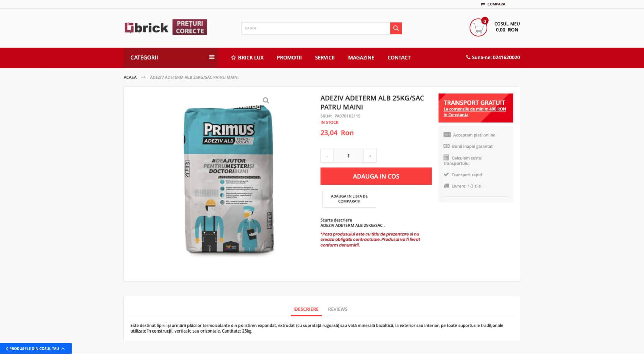Click the image zoom magnifier icon

click(266, 100)
